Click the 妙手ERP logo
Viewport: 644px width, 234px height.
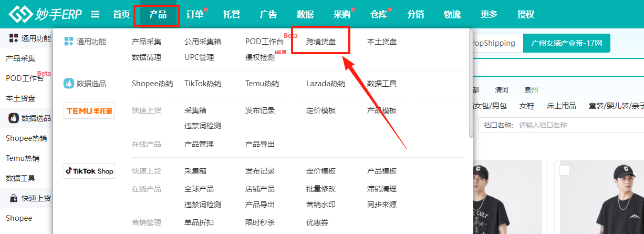click(x=45, y=14)
